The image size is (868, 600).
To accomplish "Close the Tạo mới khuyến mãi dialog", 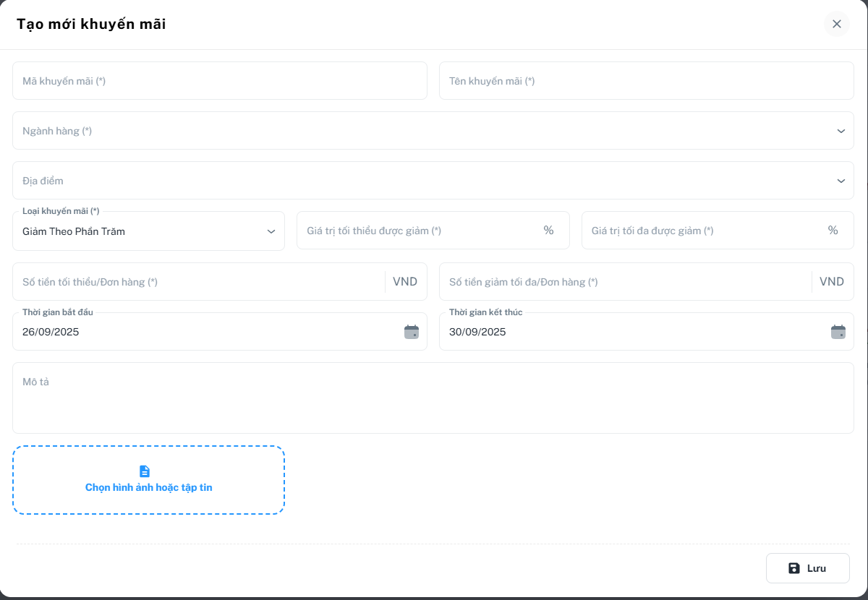I will click(836, 24).
